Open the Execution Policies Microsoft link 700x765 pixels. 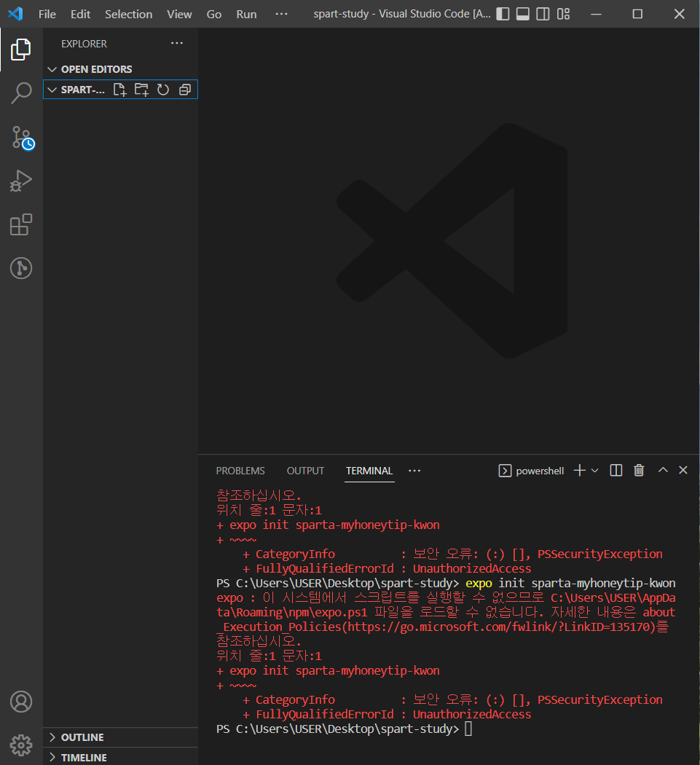pyautogui.click(x=500, y=627)
